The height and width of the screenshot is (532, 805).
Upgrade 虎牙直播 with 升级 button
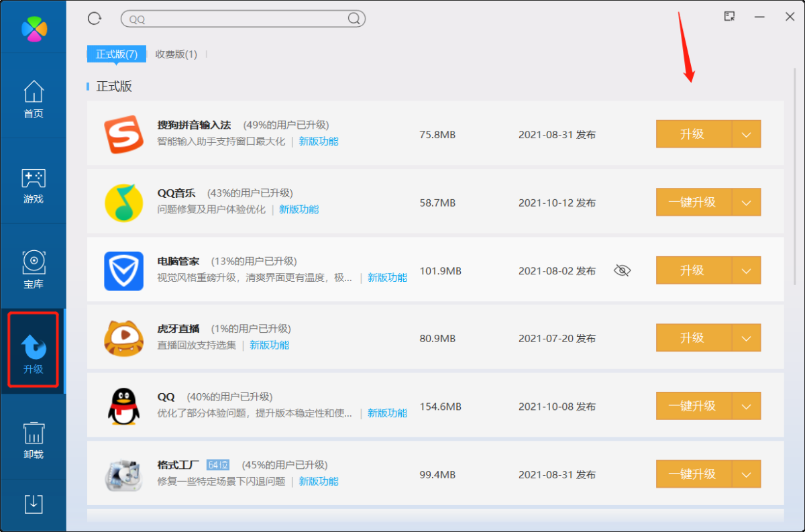pos(694,337)
